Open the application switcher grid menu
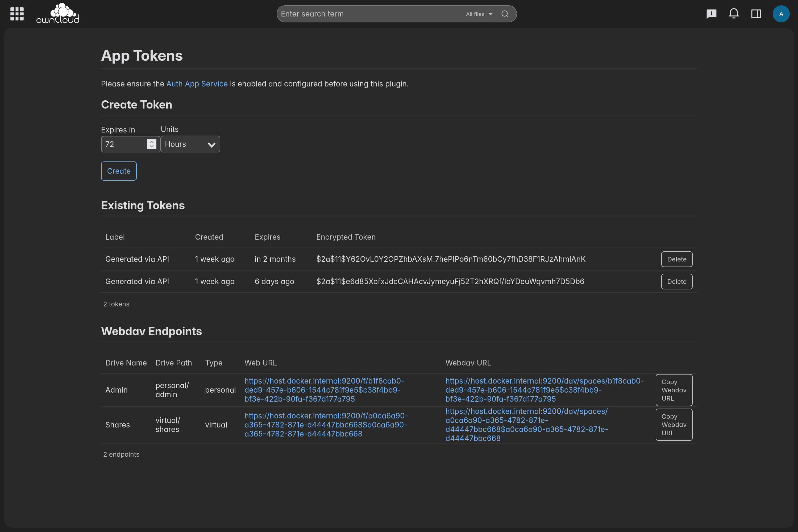798x532 pixels. (x=17, y=14)
